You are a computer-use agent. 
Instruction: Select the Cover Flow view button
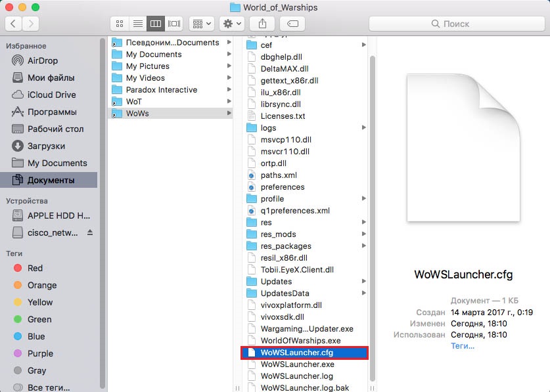(x=174, y=24)
